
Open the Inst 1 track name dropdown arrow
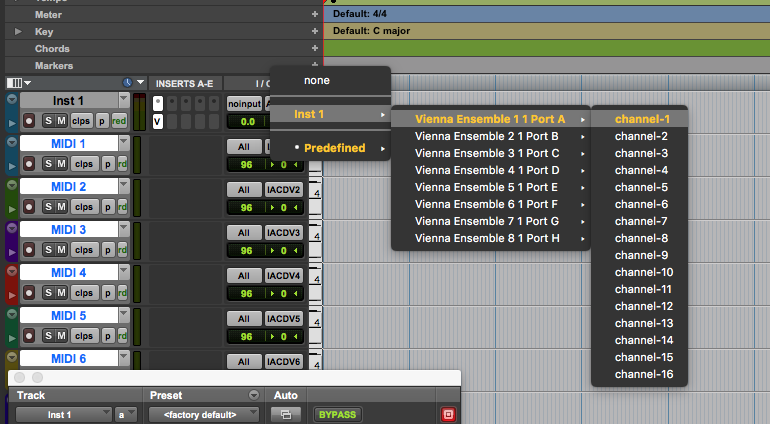coord(124,100)
